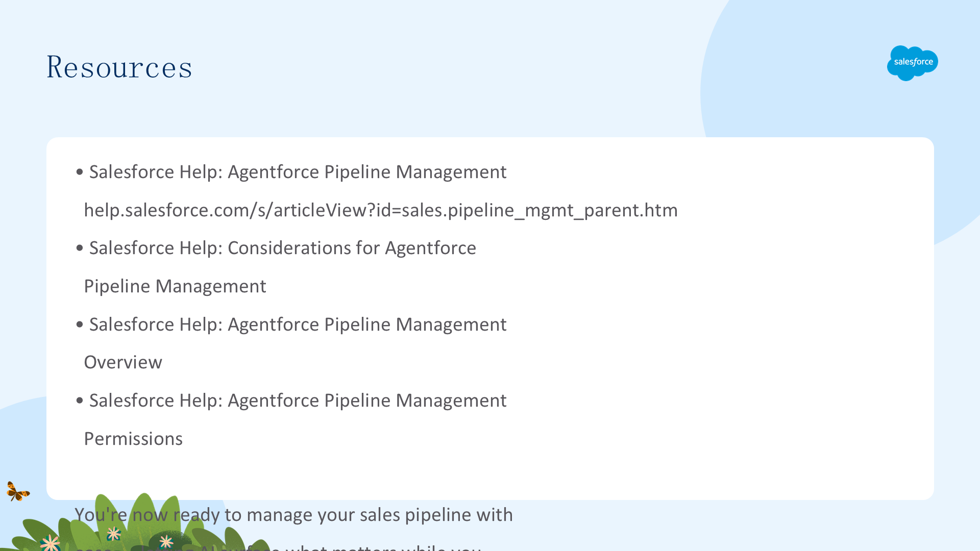Screen dimensions: 980x551
Task: Open the Considerations for Agentforce help link
Action: (283, 248)
